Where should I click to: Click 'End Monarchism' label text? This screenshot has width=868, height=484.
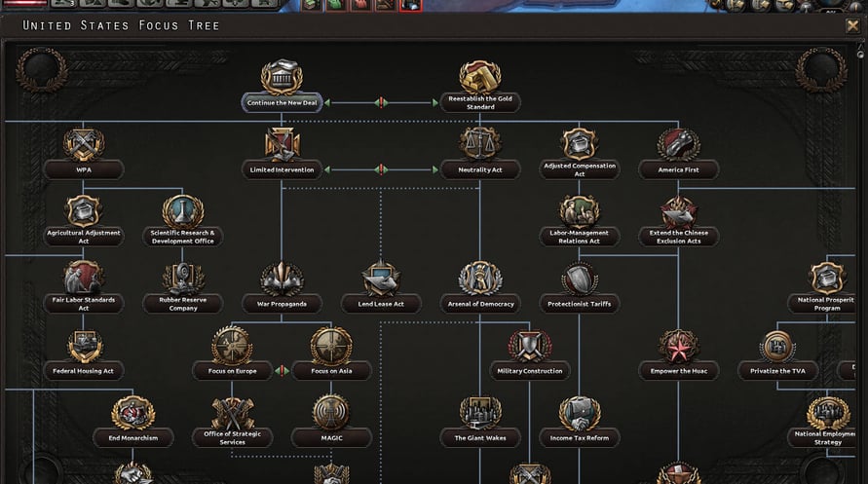[x=132, y=437]
